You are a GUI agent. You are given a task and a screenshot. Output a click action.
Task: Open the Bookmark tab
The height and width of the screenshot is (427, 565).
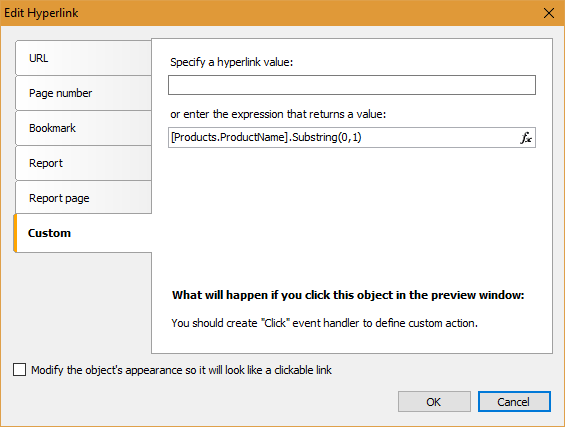[83, 128]
